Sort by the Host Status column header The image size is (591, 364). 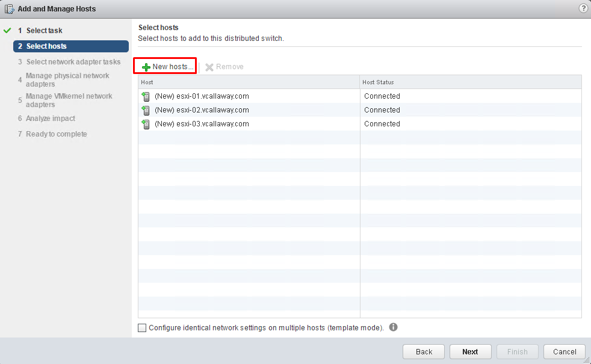[x=471, y=82]
